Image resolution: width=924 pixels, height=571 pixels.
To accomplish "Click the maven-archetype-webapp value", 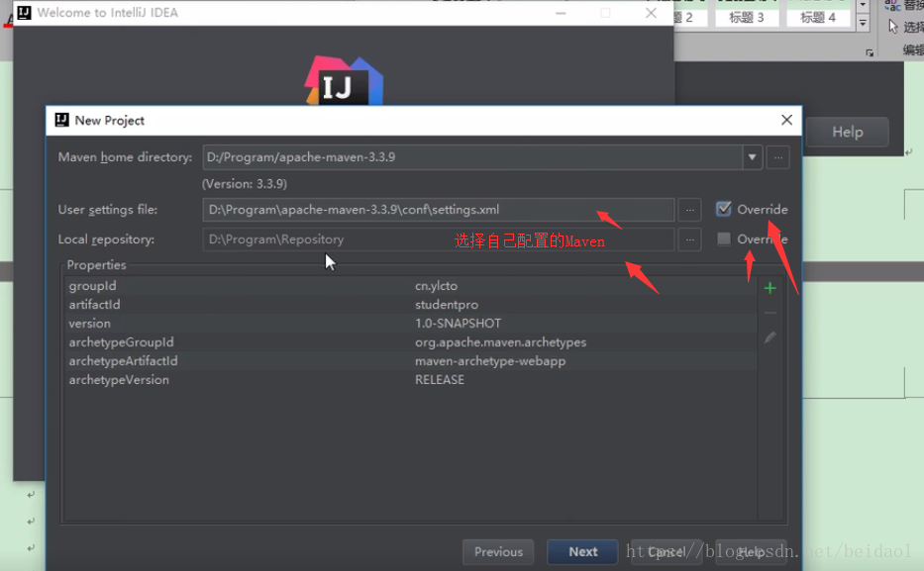I will tap(490, 361).
